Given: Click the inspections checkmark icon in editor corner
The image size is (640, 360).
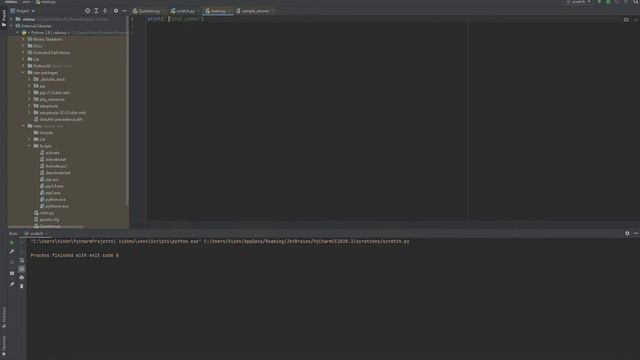Looking at the screenshot, I should (x=636, y=20).
